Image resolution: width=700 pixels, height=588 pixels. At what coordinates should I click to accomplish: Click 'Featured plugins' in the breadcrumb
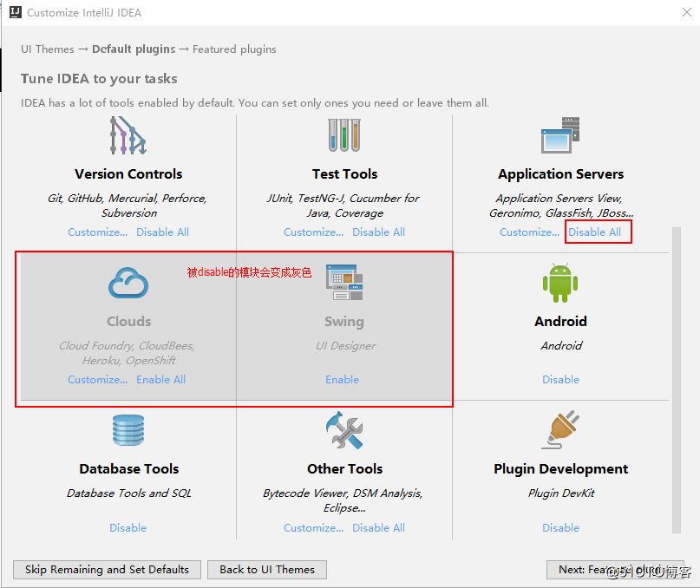(234, 49)
